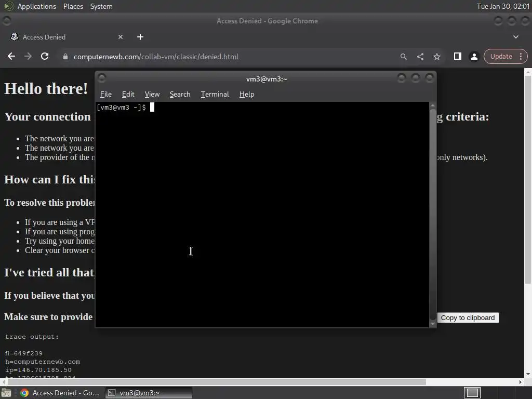The width and height of the screenshot is (532, 399).
Task: Toggle the Chrome side panel icon
Action: tap(457, 56)
